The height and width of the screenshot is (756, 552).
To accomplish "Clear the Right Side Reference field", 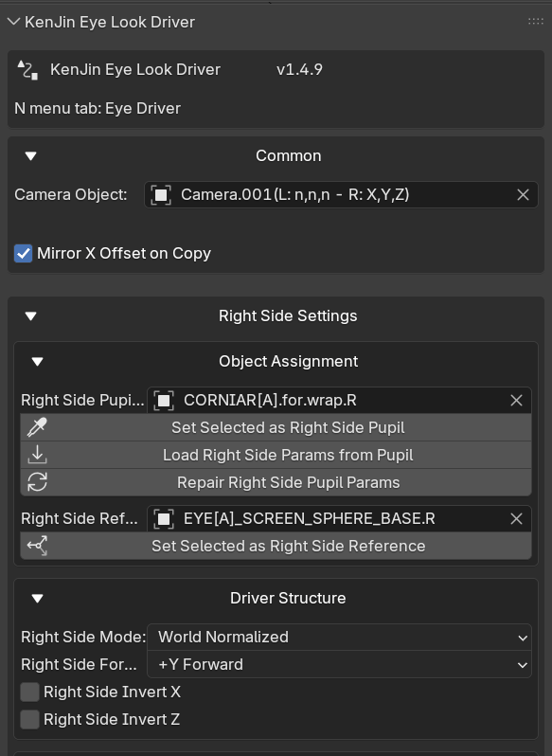I will (x=516, y=519).
